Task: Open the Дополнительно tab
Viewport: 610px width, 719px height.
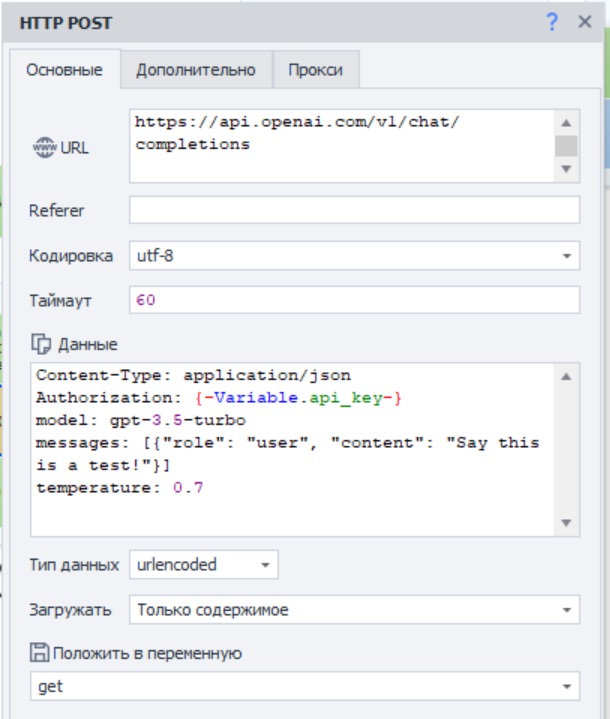Action: tap(196, 70)
